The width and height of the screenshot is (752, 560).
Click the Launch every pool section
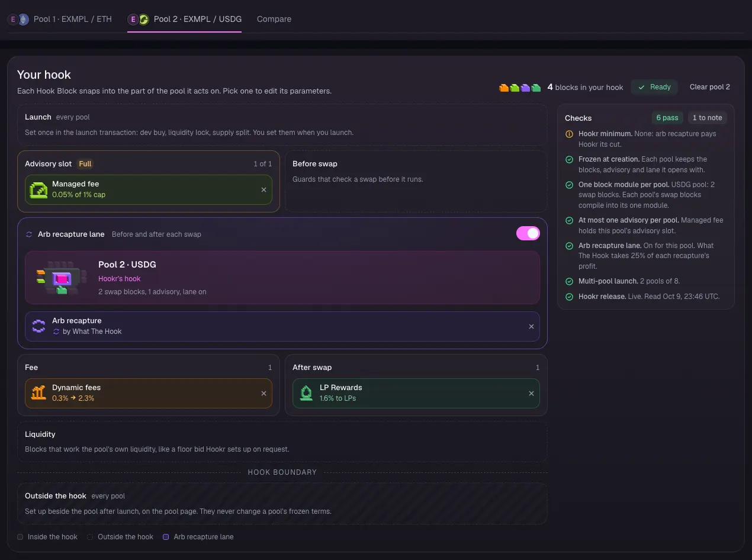(282, 125)
